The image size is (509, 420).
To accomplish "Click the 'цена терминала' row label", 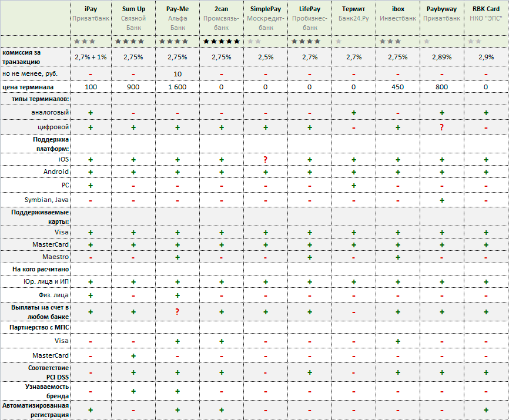I will pos(28,87).
